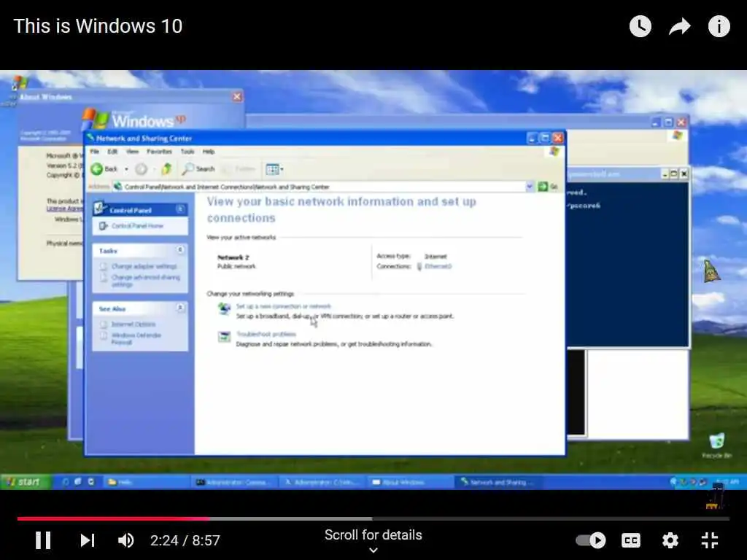Click Change adapter settings link
The image size is (747, 560).
(x=144, y=266)
